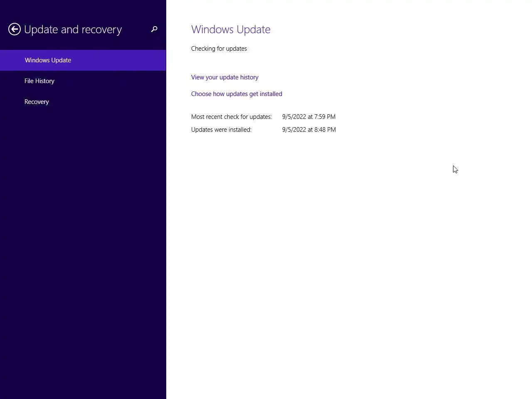Open Choose how updates get installed
The width and height of the screenshot is (532, 399).
coord(236,94)
